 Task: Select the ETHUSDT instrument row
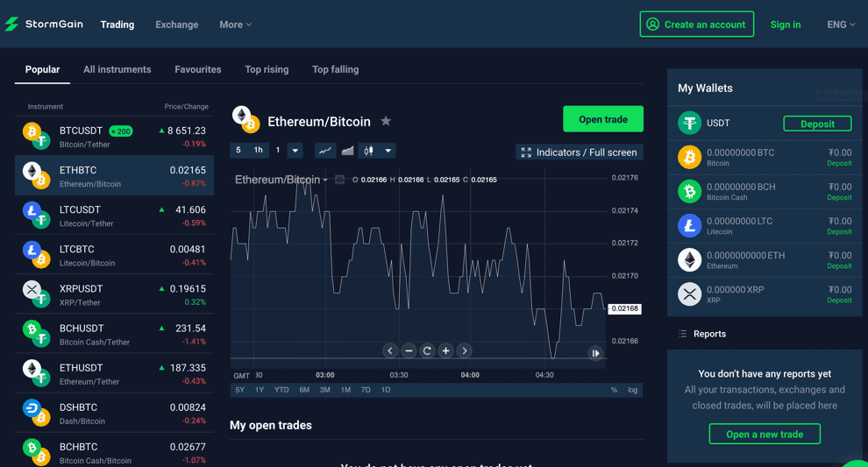[114, 373]
